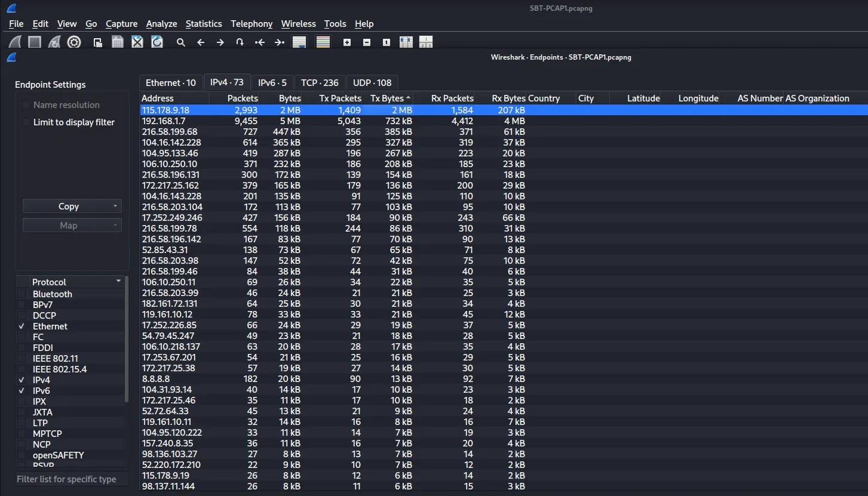Toggle packet colorization rules icon
The width and height of the screenshot is (868, 496).
pyautogui.click(x=323, y=42)
